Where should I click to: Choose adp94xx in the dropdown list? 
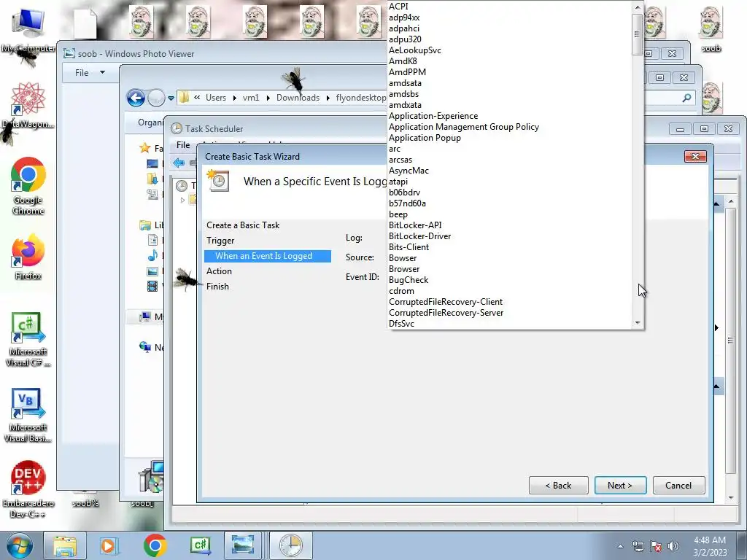coord(404,17)
